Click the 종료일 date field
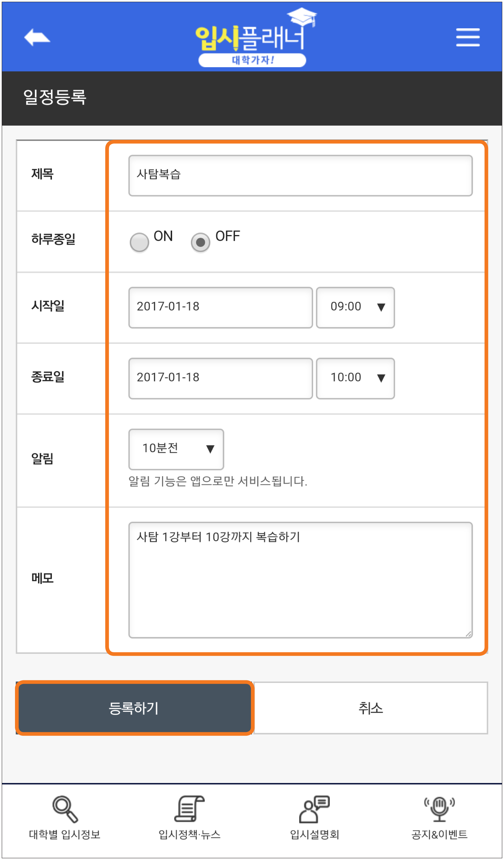Image resolution: width=504 pixels, height=860 pixels. click(x=221, y=378)
